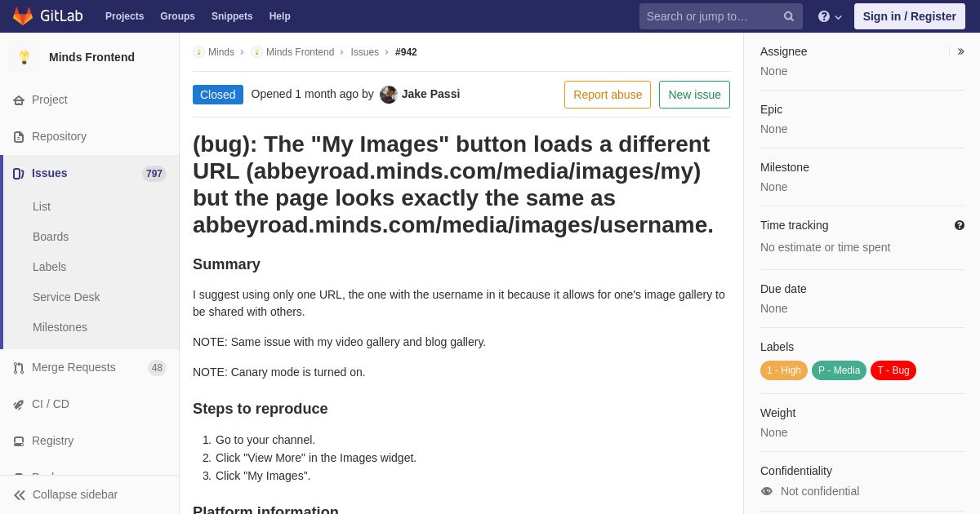This screenshot has height=514, width=980.
Task: Click the New issue button
Action: coord(694,95)
